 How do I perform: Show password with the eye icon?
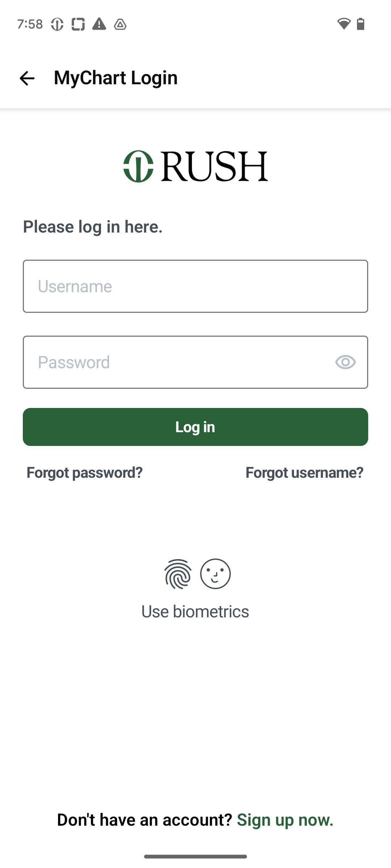(345, 362)
